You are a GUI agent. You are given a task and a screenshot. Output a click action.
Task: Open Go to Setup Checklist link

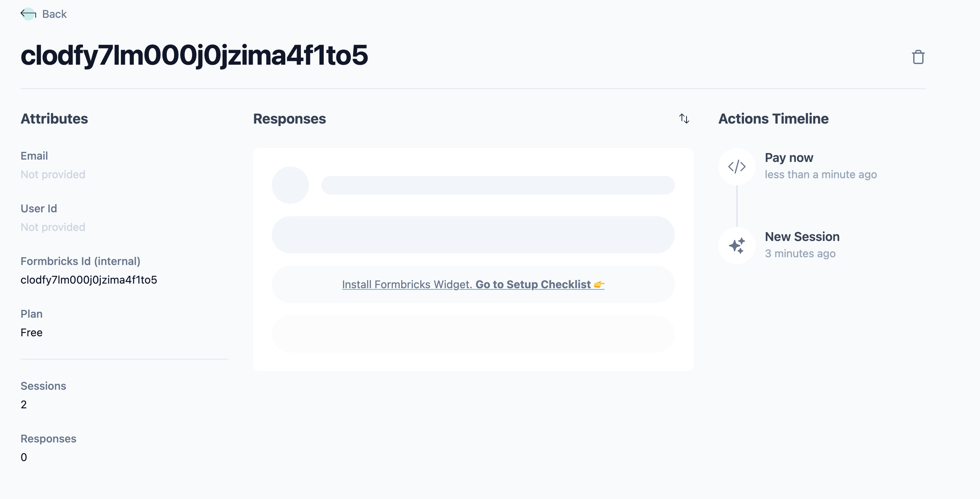pos(533,284)
